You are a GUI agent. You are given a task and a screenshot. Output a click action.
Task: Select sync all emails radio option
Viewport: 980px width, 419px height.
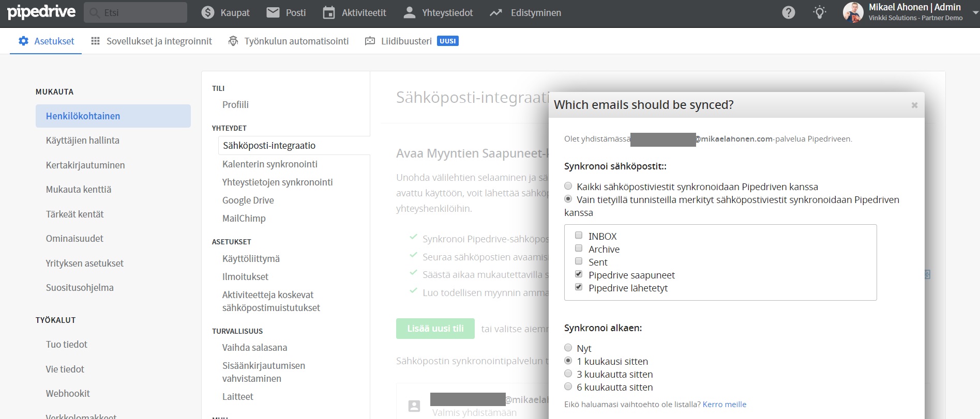tap(568, 186)
